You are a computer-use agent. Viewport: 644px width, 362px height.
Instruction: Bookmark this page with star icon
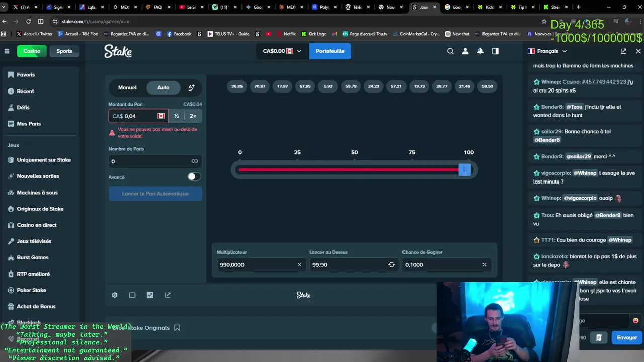[544, 21]
